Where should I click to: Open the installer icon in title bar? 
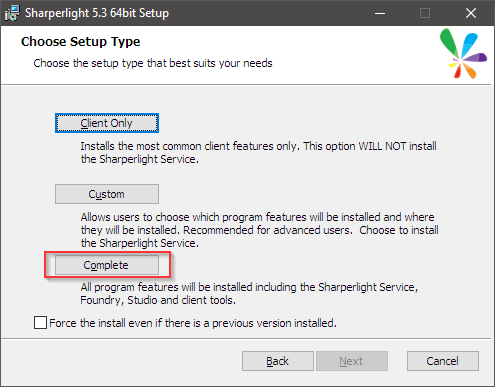(12, 13)
